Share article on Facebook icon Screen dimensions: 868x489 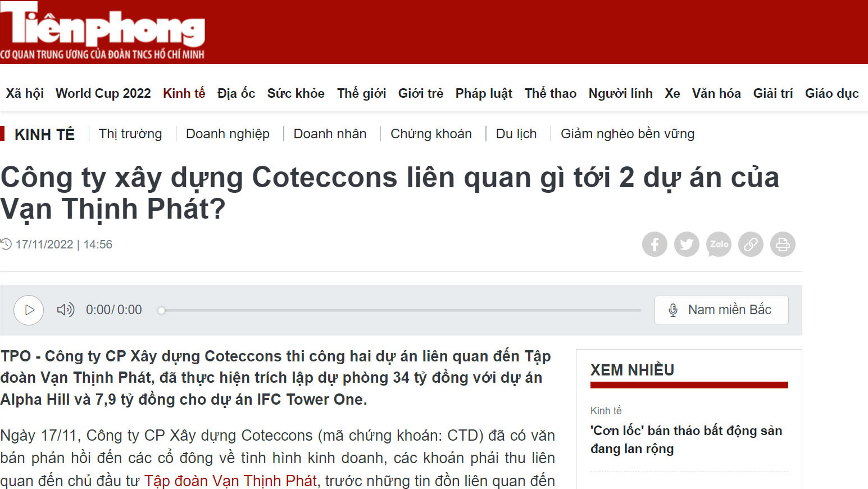(x=655, y=244)
